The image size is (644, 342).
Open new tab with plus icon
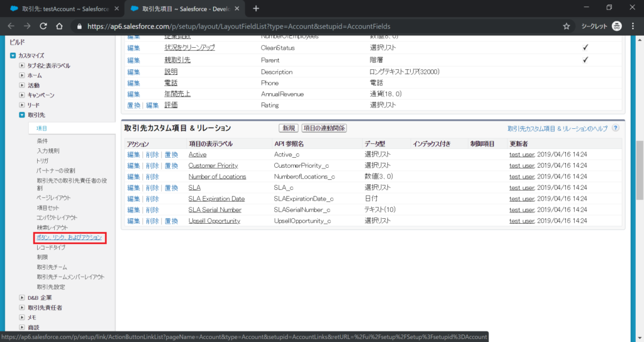tap(256, 8)
